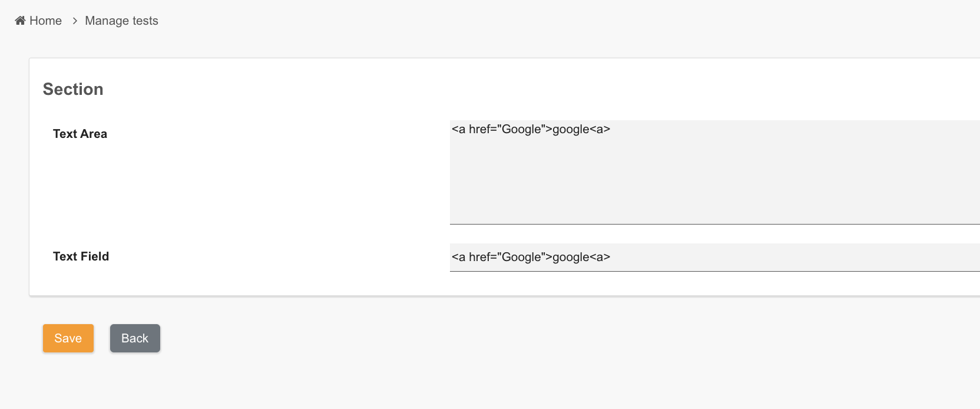Click the anchor tag text in Text Field
The height and width of the screenshot is (409, 980).
click(531, 257)
